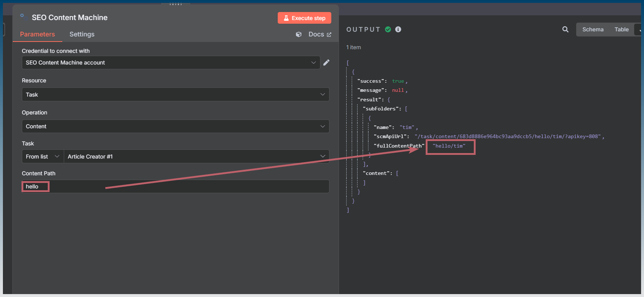
Task: Open the Operation dropdown showing Content
Action: (x=175, y=126)
